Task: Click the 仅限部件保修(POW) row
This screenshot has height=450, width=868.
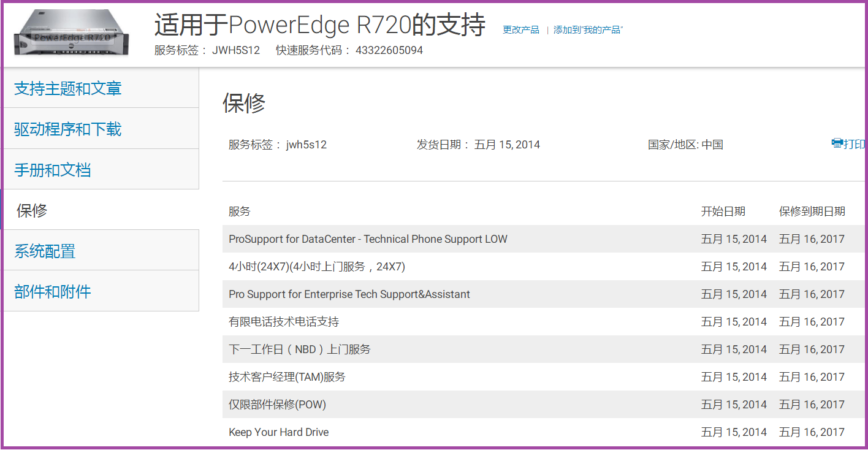Action: pyautogui.click(x=277, y=405)
